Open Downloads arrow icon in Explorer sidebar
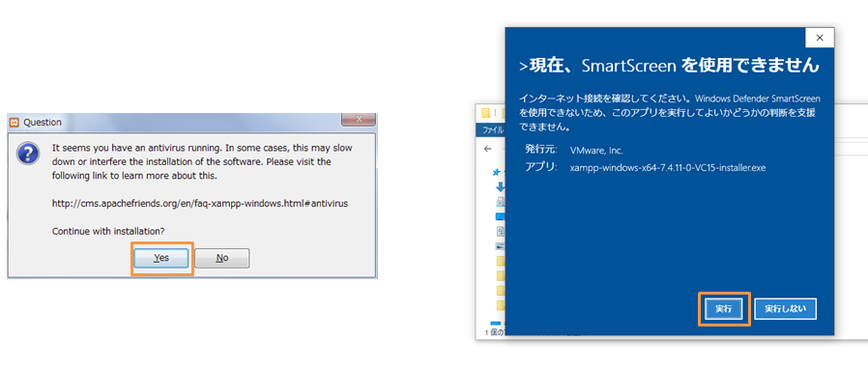This screenshot has height=368, width=868. pyautogui.click(x=501, y=187)
